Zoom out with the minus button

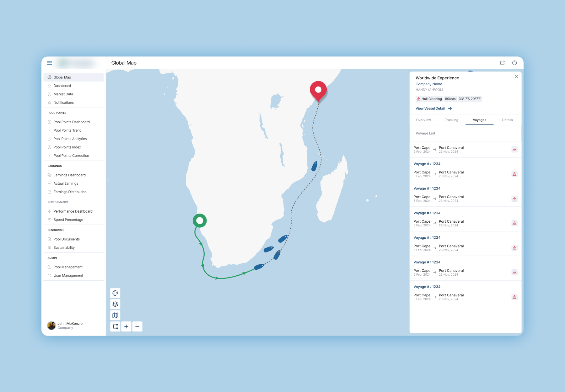pos(137,326)
